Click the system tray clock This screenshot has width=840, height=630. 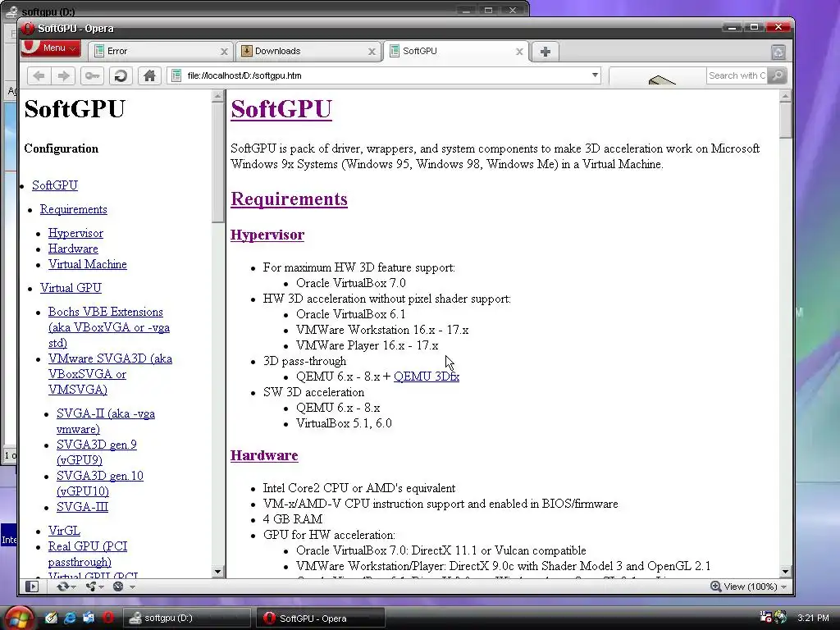coord(813,618)
